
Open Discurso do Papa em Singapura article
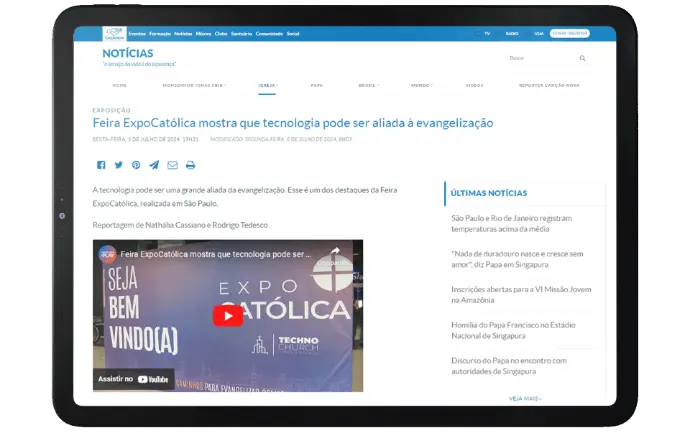click(x=508, y=366)
